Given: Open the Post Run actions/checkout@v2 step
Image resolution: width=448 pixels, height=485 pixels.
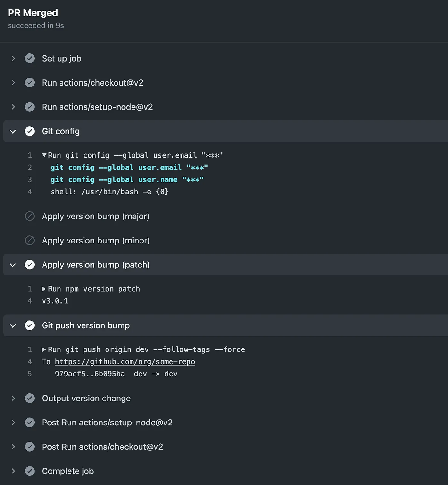Looking at the screenshot, I should (x=102, y=447).
